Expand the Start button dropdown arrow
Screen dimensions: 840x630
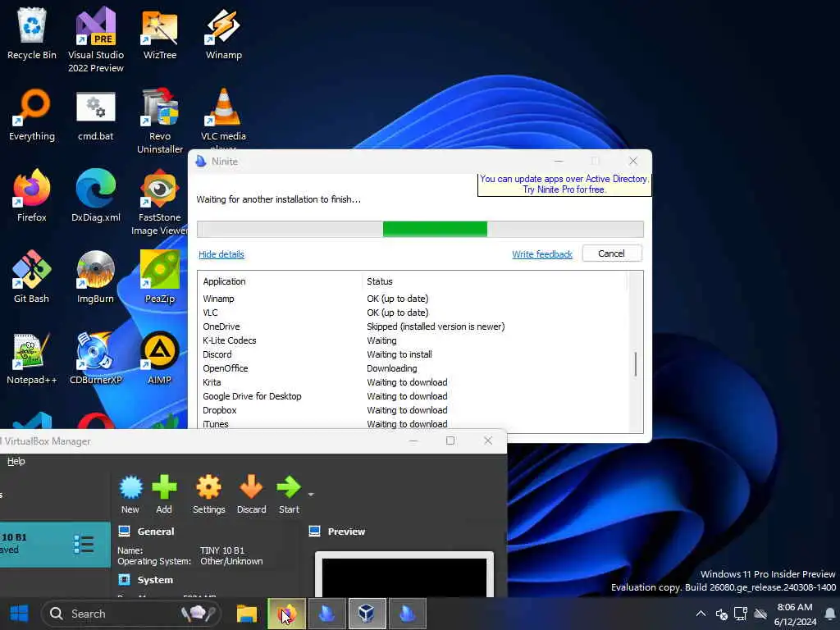[x=311, y=495]
